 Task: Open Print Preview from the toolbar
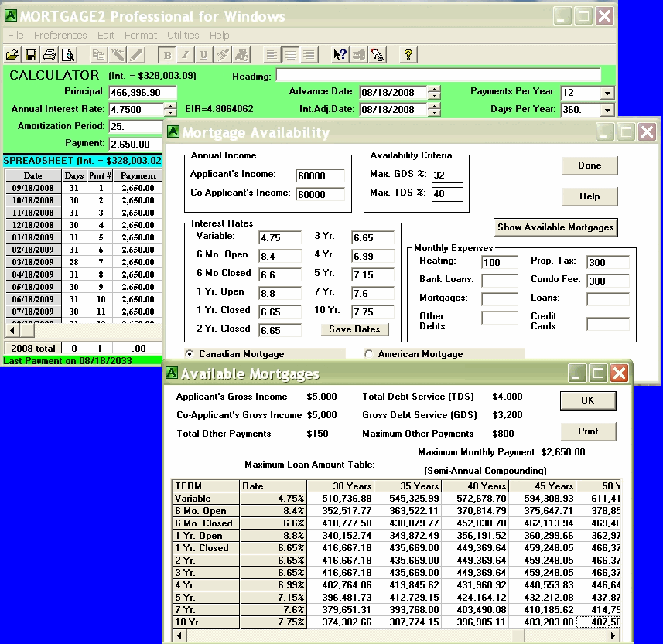pyautogui.click(x=68, y=55)
